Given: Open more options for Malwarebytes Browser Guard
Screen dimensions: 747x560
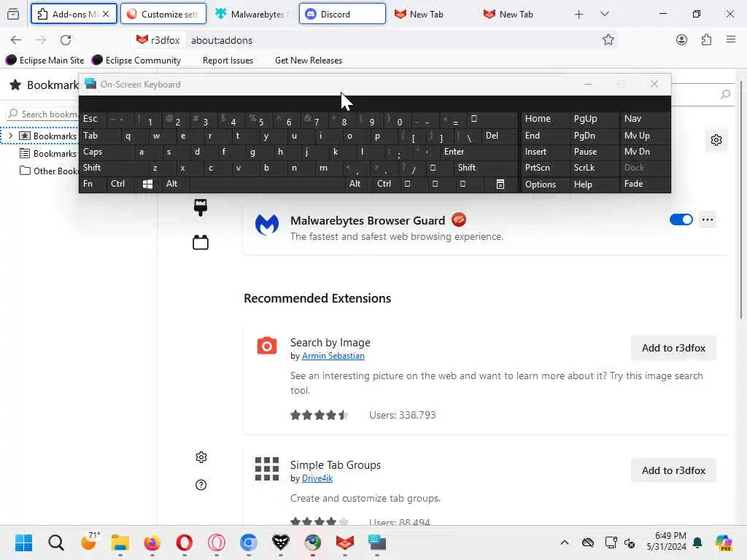Looking at the screenshot, I should click(708, 219).
